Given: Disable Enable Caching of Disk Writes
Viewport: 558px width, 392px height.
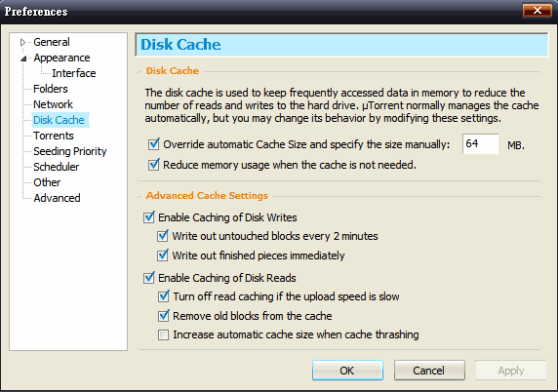Looking at the screenshot, I should point(148,217).
